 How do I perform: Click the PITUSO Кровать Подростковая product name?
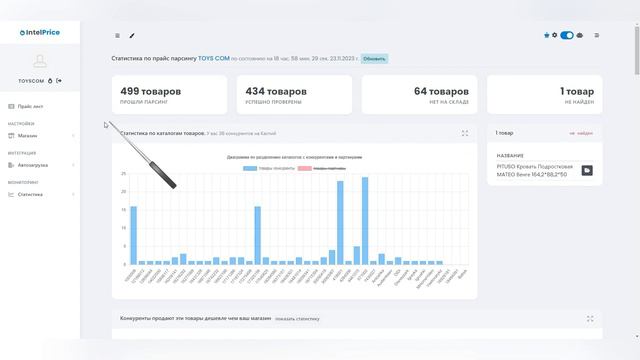(x=535, y=171)
